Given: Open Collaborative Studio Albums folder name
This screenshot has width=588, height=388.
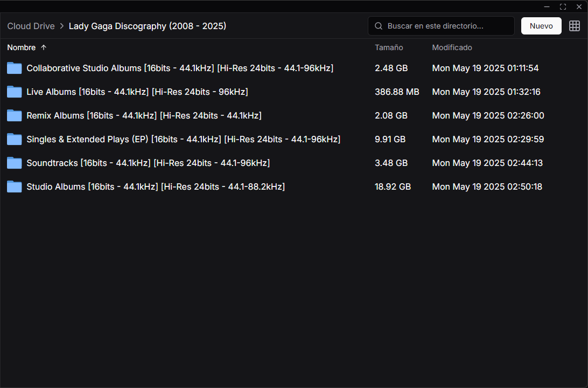Looking at the screenshot, I should [180, 68].
